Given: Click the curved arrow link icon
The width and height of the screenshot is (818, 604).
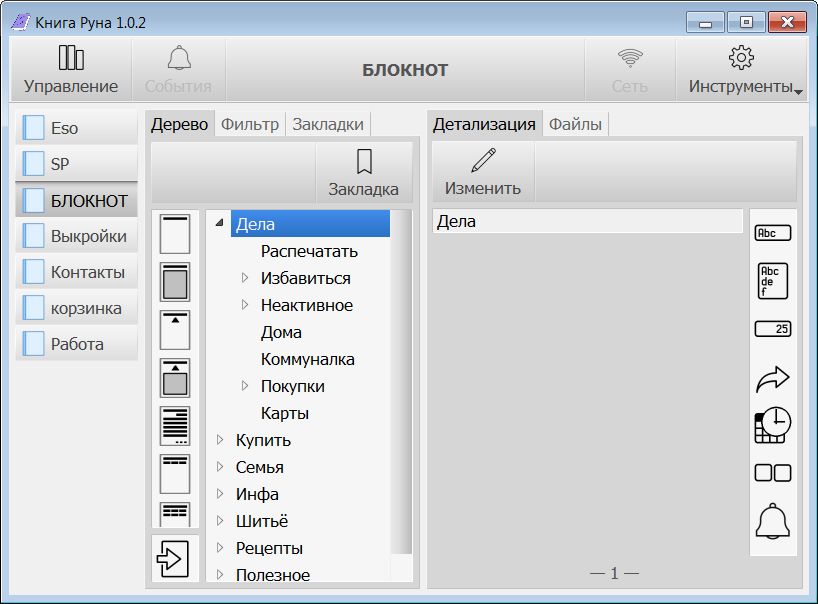Looking at the screenshot, I should (x=773, y=379).
